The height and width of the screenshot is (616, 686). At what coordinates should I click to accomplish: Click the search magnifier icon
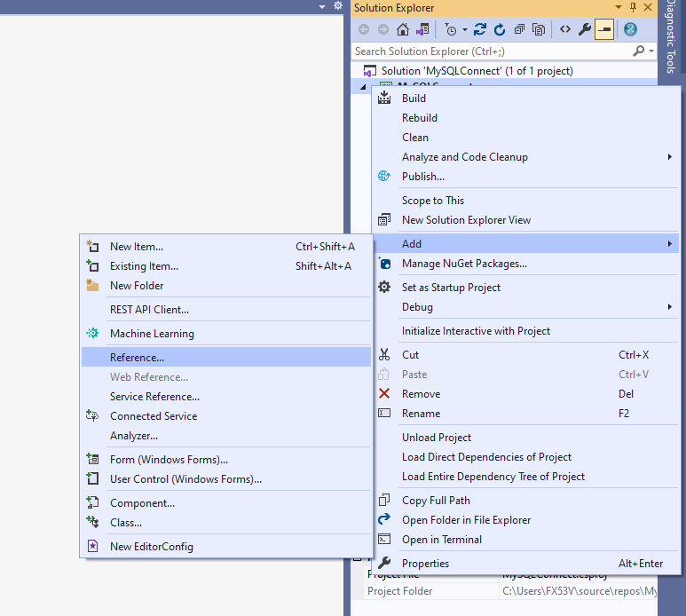pos(639,51)
